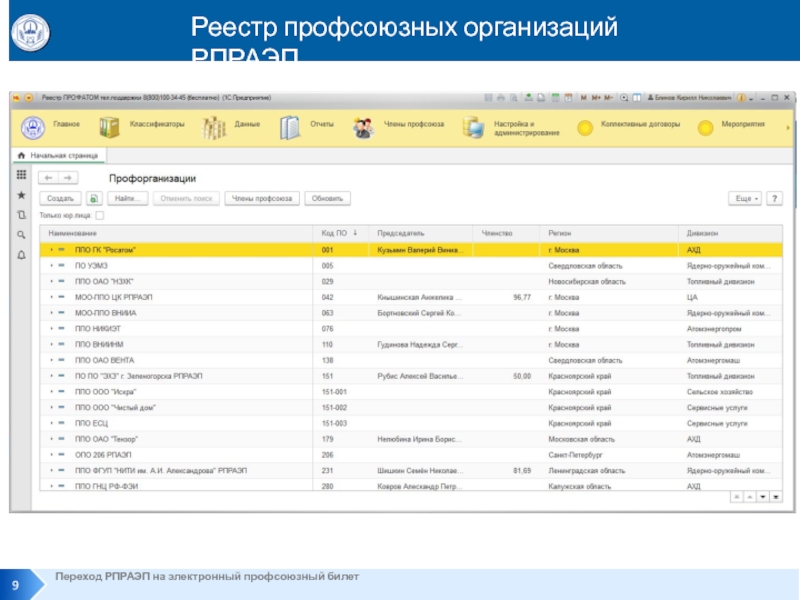Open Favorites star in left sidebar
Image resolution: width=800 pixels, height=600 pixels.
pos(21,195)
